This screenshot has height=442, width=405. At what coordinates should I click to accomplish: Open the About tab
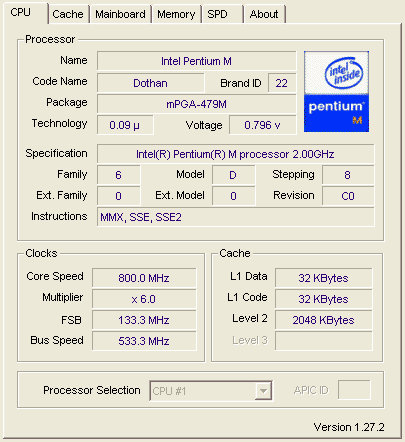pos(264,14)
